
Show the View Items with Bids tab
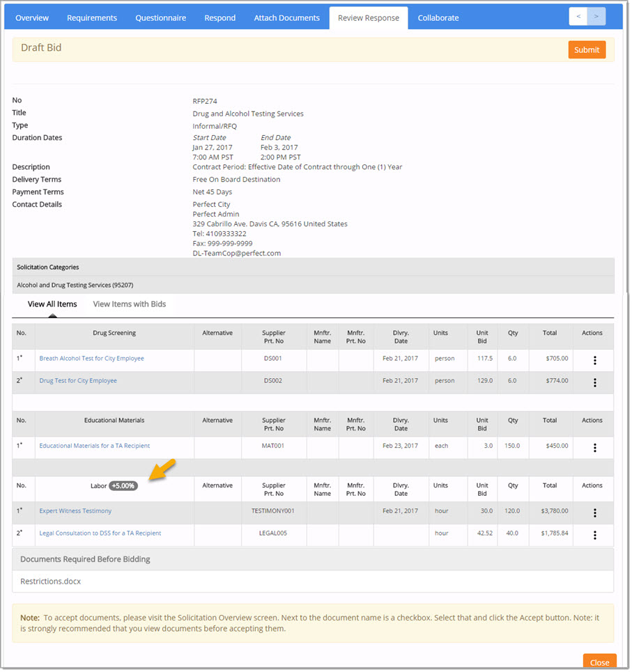coord(130,304)
